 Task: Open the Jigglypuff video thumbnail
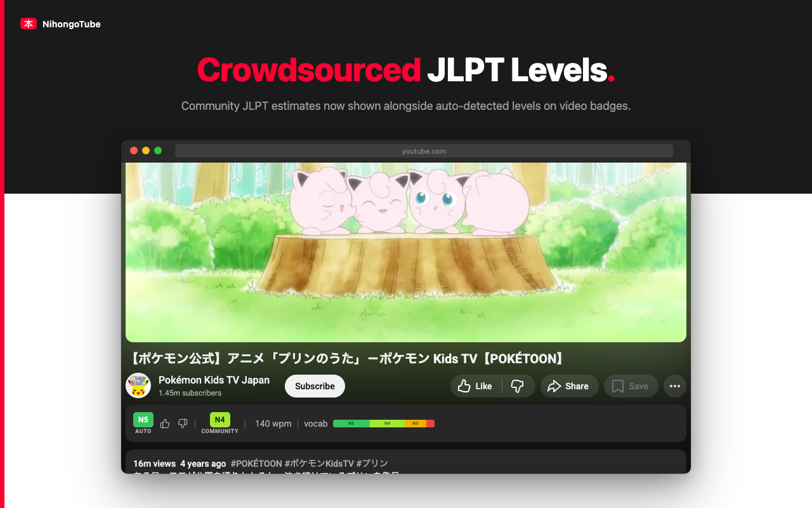(x=406, y=252)
